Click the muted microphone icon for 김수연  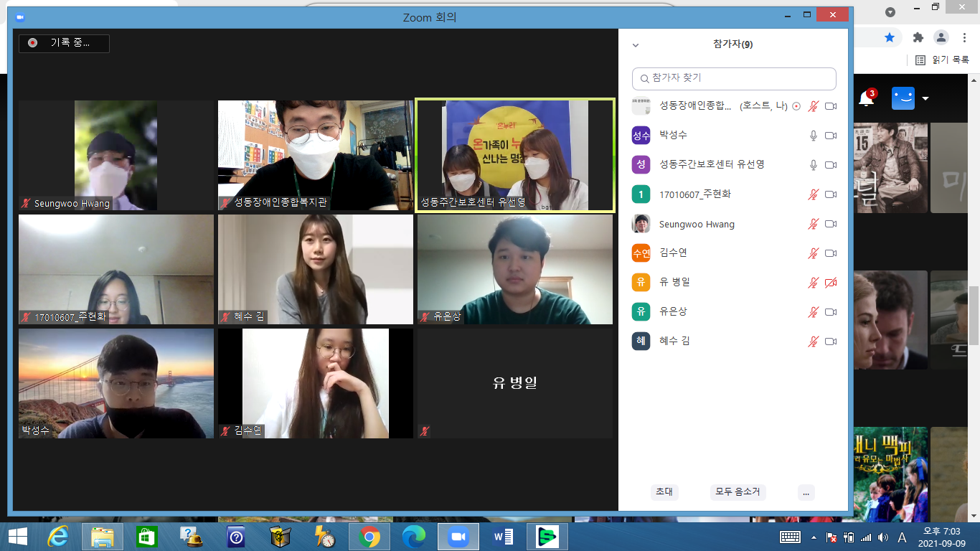(x=814, y=253)
